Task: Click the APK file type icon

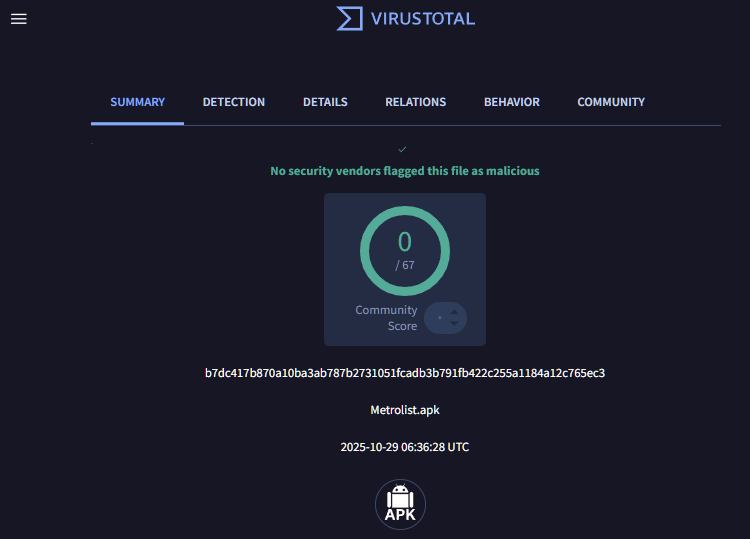Action: [x=400, y=504]
